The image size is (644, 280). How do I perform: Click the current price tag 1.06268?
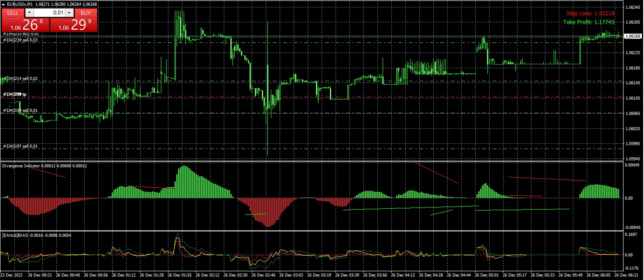click(x=632, y=36)
